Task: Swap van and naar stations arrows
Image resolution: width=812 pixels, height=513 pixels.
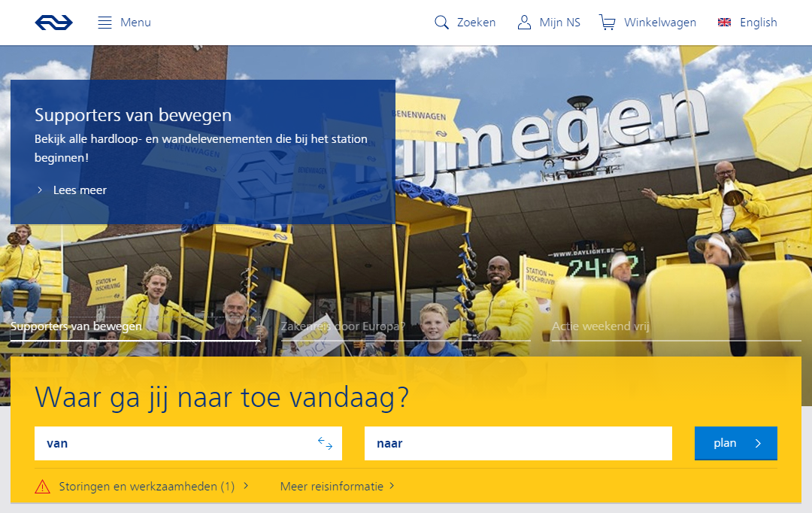Action: 326,443
